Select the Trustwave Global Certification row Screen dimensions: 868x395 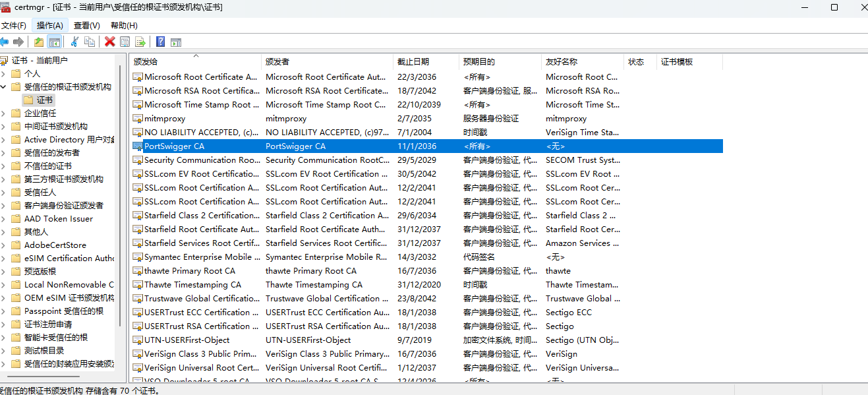coord(426,299)
